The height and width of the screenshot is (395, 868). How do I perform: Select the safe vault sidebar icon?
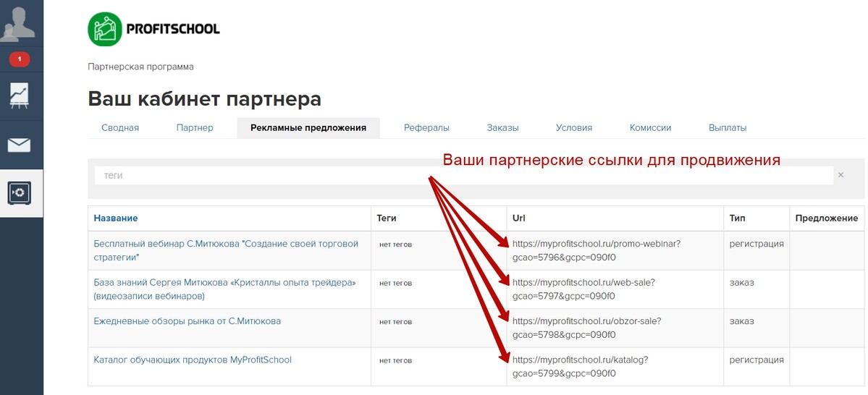(20, 193)
